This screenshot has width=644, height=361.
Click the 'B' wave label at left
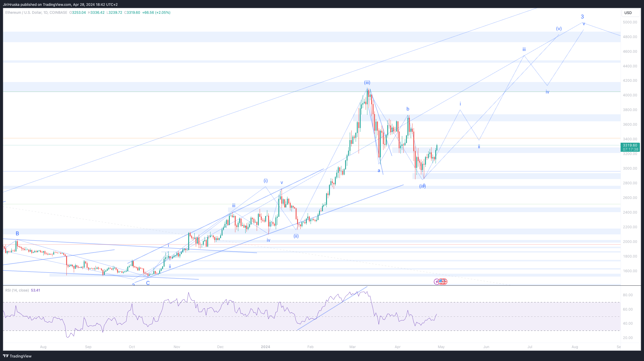(x=17, y=234)
